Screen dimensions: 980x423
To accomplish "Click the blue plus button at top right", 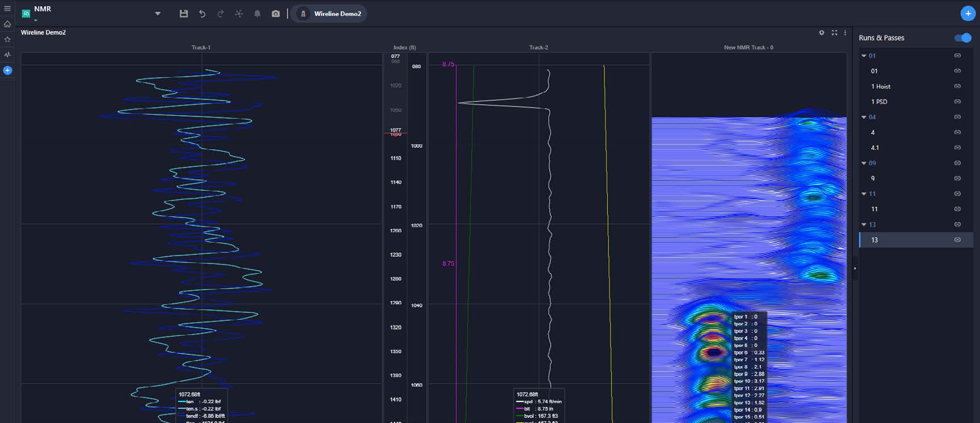I will click(968, 14).
